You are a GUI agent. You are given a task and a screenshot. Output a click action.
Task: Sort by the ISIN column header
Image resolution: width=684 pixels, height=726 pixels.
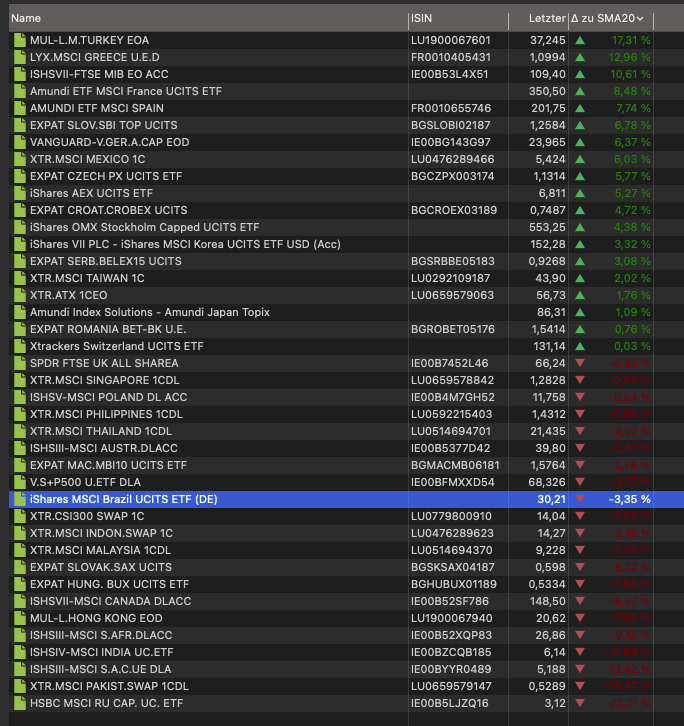[x=421, y=19]
